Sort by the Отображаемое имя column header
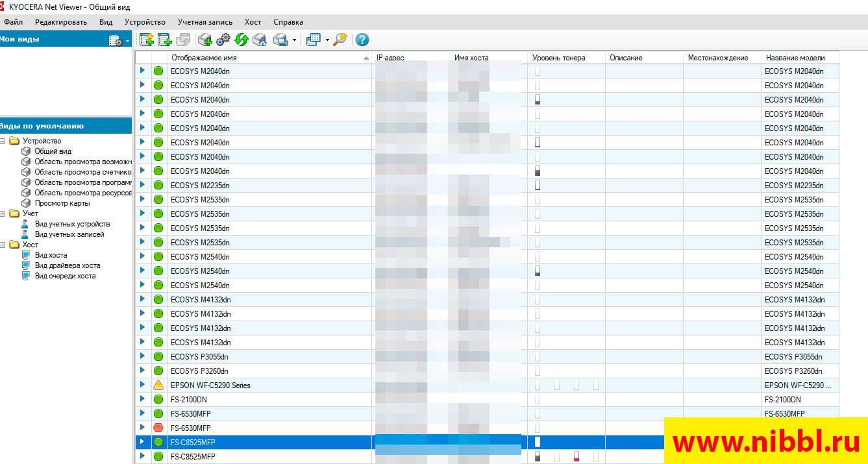Image resolution: width=868 pixels, height=464 pixels. pyautogui.click(x=266, y=58)
